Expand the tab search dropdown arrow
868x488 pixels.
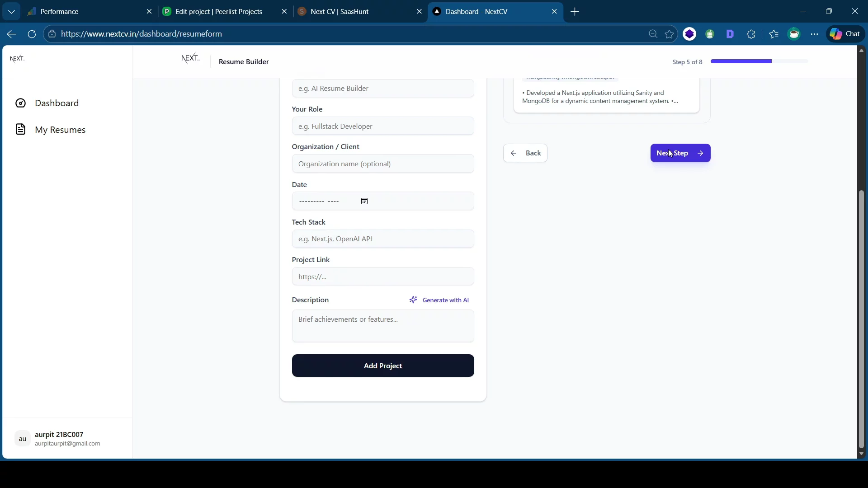pos(11,12)
